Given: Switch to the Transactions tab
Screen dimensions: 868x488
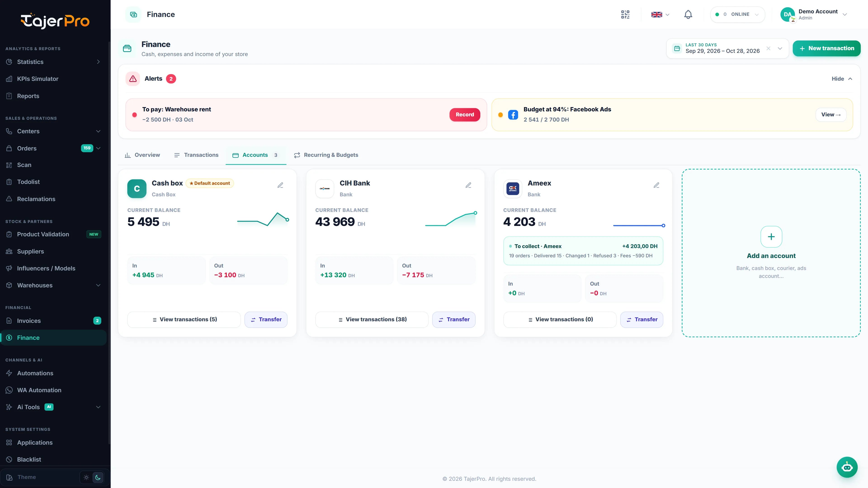Looking at the screenshot, I should coord(196,155).
